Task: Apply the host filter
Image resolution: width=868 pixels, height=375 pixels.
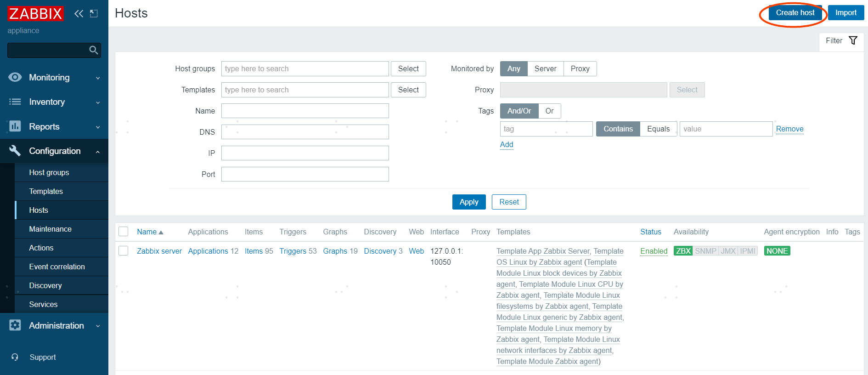Action: 469,202
